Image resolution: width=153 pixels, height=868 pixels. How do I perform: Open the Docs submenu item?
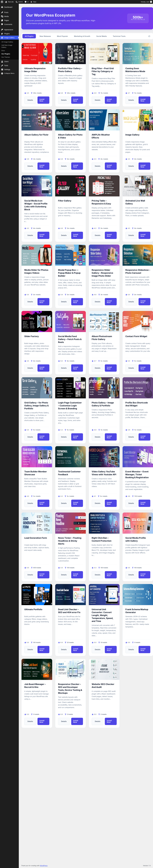point(3,51)
